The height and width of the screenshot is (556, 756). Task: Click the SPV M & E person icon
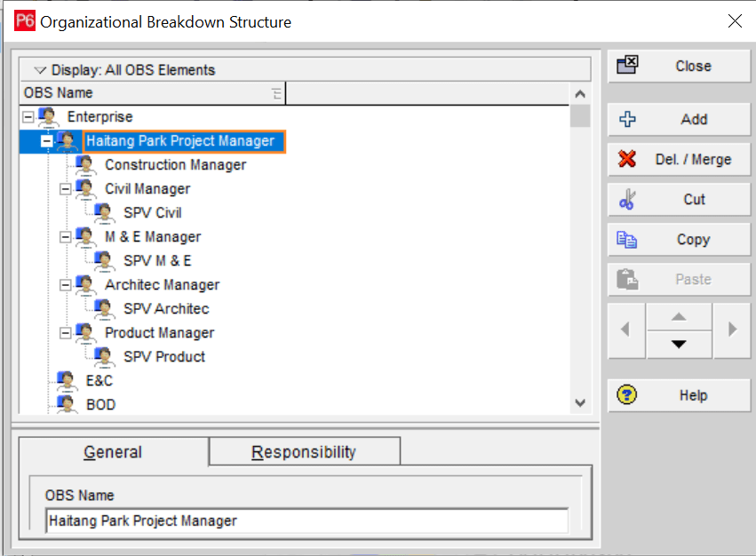pos(104,261)
